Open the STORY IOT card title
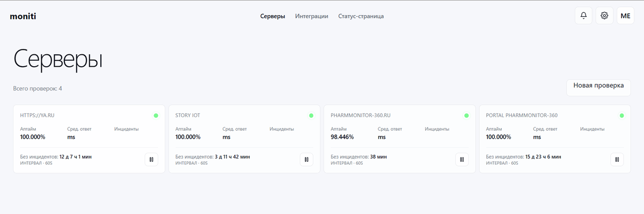644x214 pixels. [188, 116]
